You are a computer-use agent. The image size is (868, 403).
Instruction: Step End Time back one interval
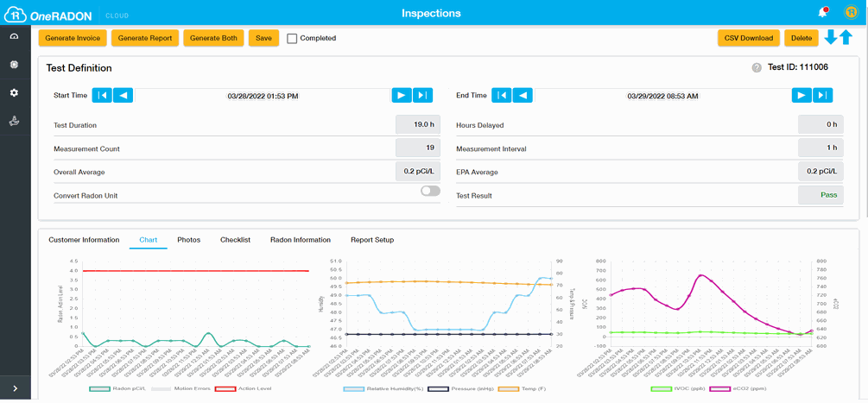(x=523, y=95)
